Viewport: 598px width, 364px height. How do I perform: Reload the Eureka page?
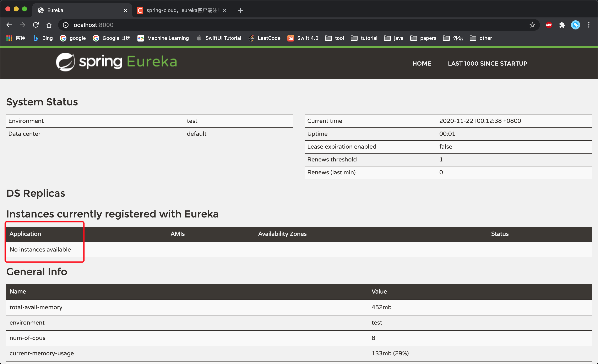[36, 25]
